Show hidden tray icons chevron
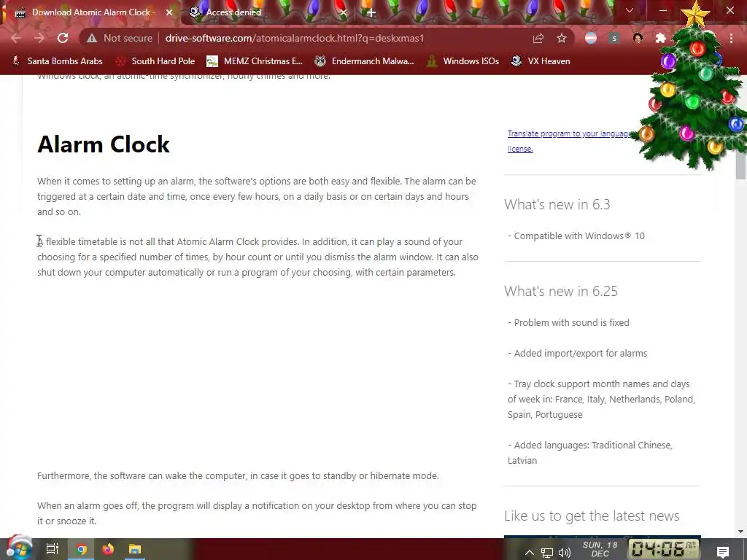The height and width of the screenshot is (560, 747). (x=530, y=553)
